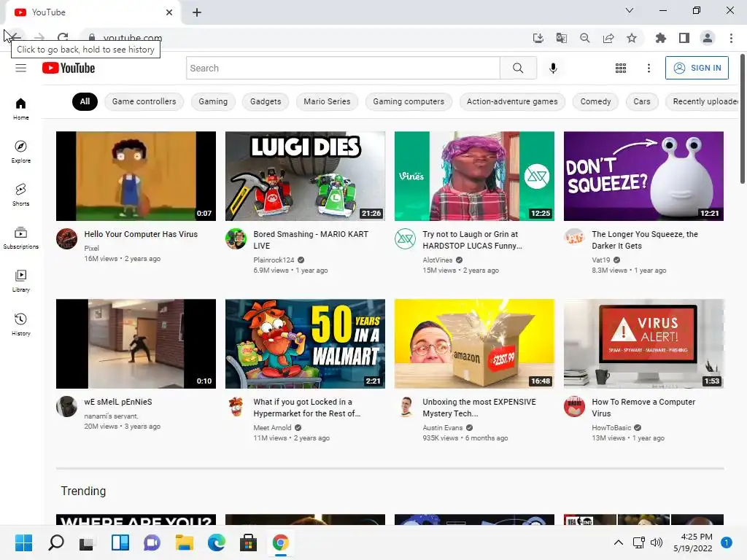Click the Meet Arnold channel name
The image size is (747, 560).
click(272, 427)
